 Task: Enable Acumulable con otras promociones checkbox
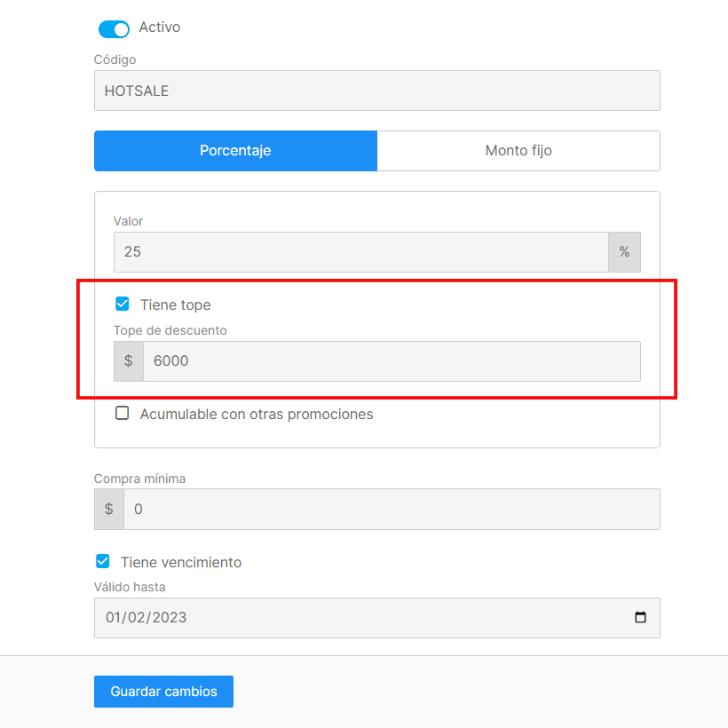pos(123,413)
